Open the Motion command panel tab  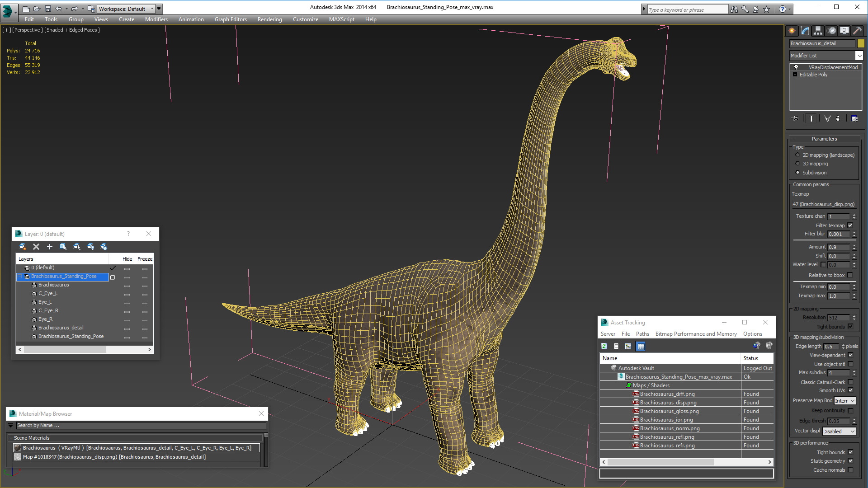tap(832, 31)
